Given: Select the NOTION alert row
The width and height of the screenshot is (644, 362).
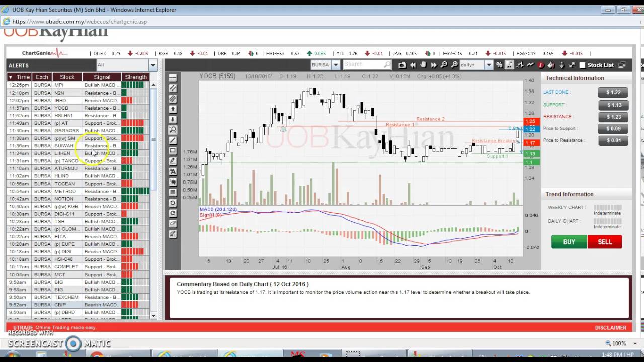Looking at the screenshot, I should 78,199.
